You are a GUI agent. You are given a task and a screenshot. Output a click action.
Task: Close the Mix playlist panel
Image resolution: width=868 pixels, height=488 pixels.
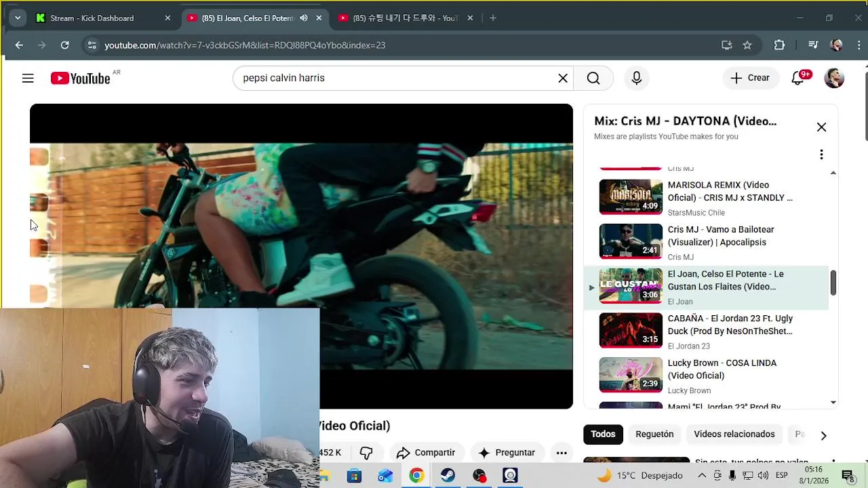pyautogui.click(x=821, y=127)
